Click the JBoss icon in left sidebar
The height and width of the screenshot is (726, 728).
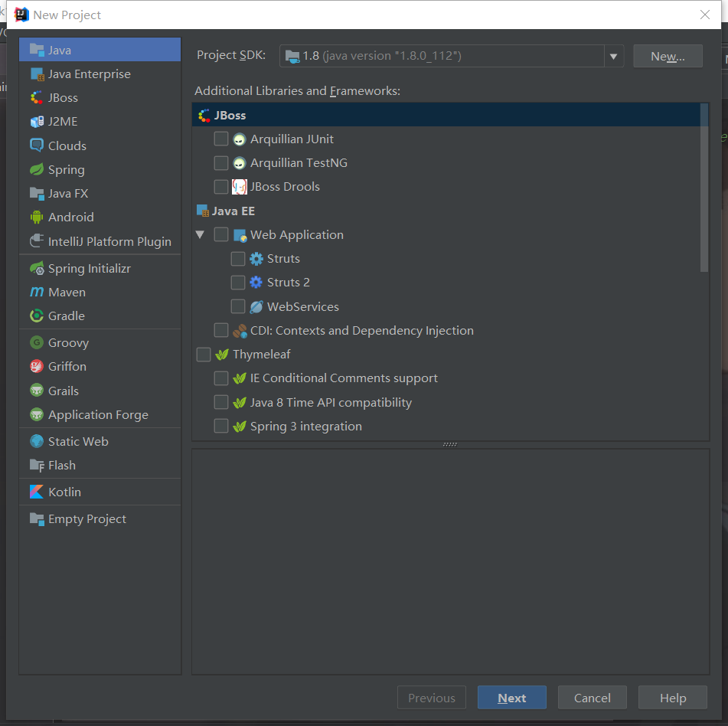(x=37, y=98)
